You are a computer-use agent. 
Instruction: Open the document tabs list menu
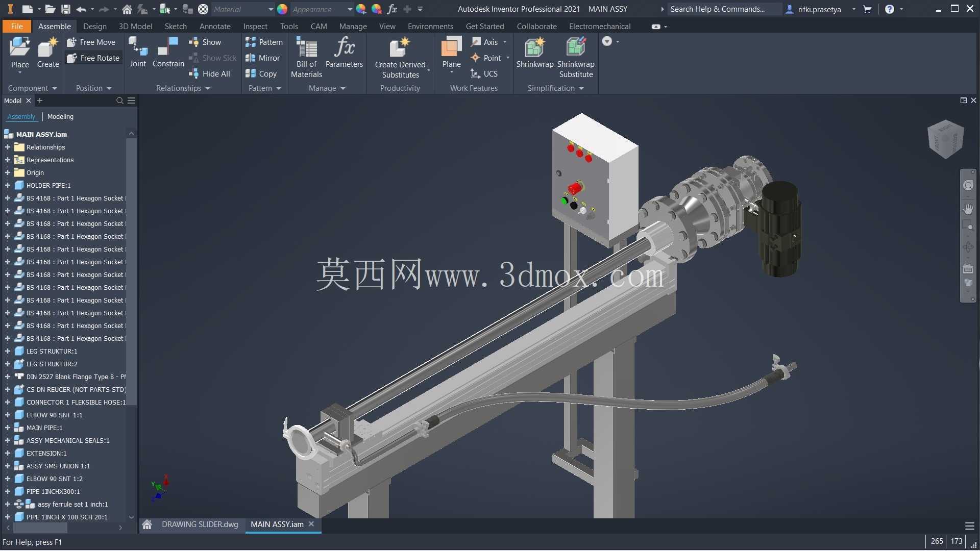pos(970,526)
